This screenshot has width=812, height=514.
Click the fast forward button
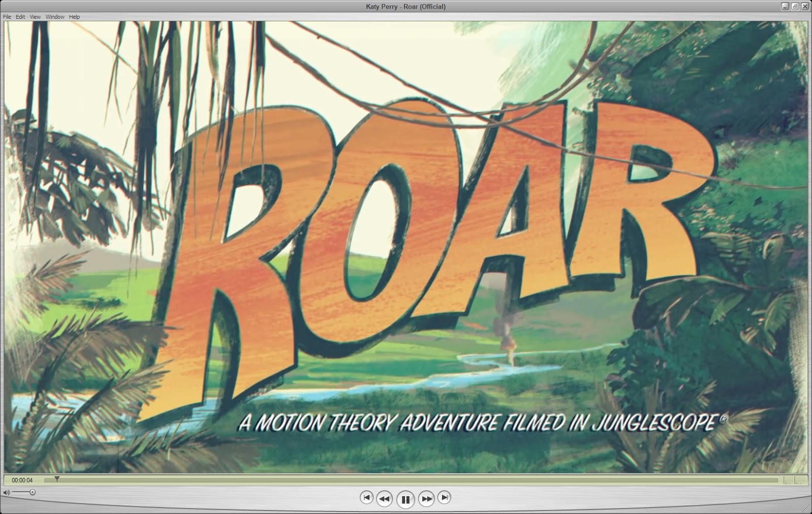426,499
